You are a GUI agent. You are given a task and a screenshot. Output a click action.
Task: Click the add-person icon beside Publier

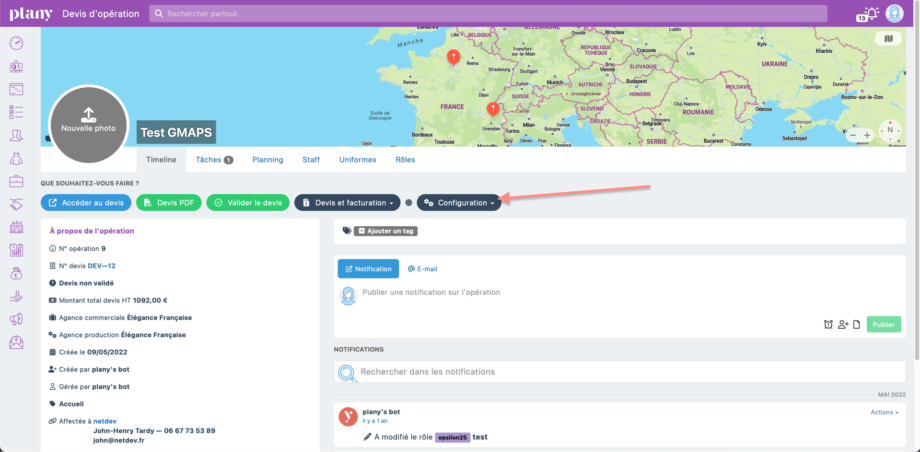tap(843, 324)
